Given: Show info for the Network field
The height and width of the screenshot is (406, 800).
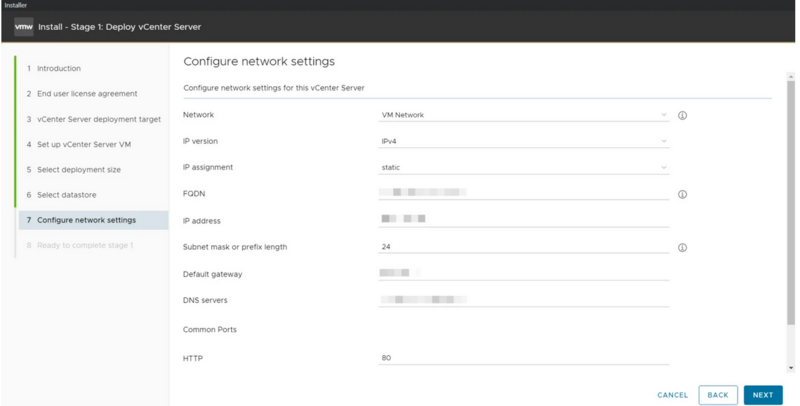Looking at the screenshot, I should pos(682,116).
